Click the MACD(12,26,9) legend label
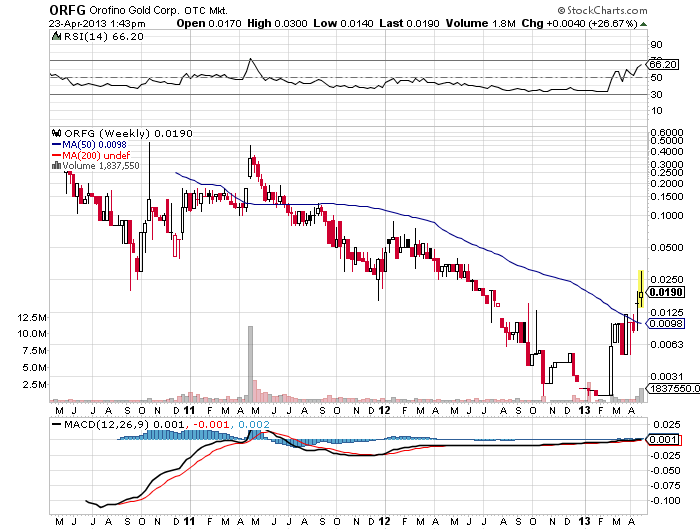700x530 pixels. point(105,424)
